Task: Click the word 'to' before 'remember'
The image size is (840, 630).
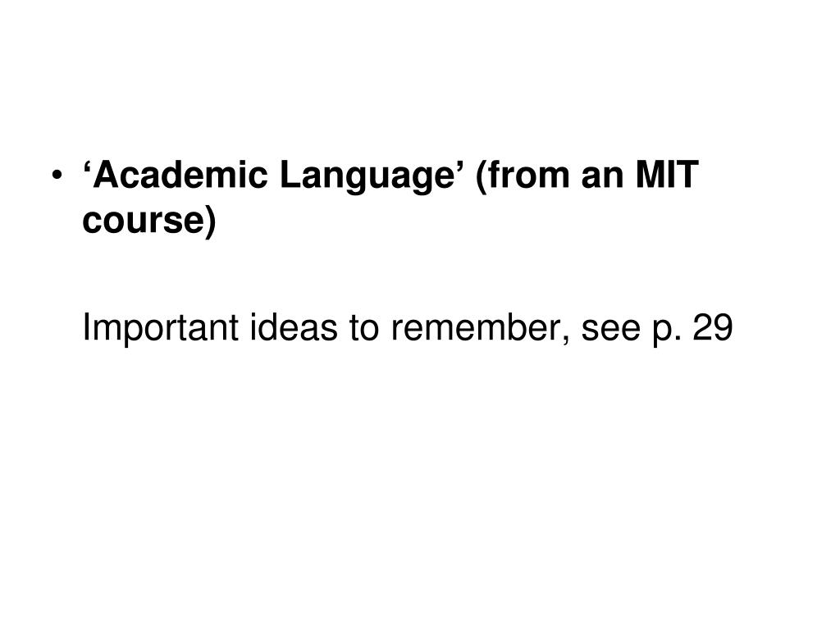Action: point(364,328)
